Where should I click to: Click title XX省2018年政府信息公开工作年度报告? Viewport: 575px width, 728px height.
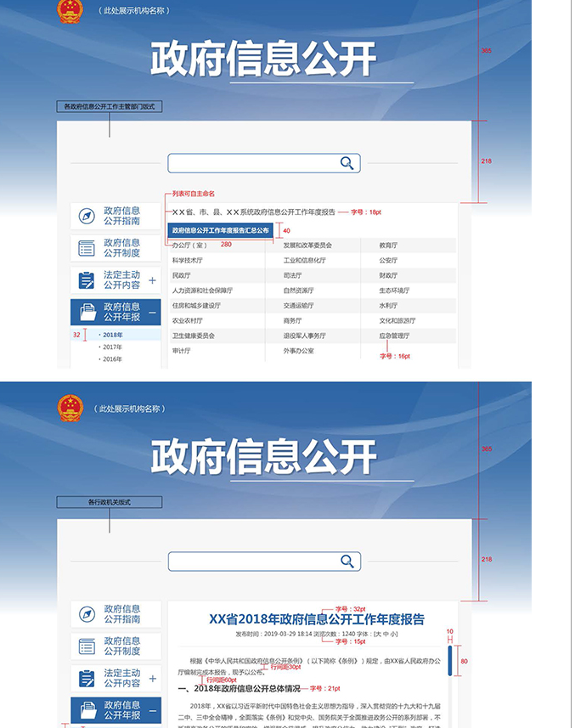[317, 619]
